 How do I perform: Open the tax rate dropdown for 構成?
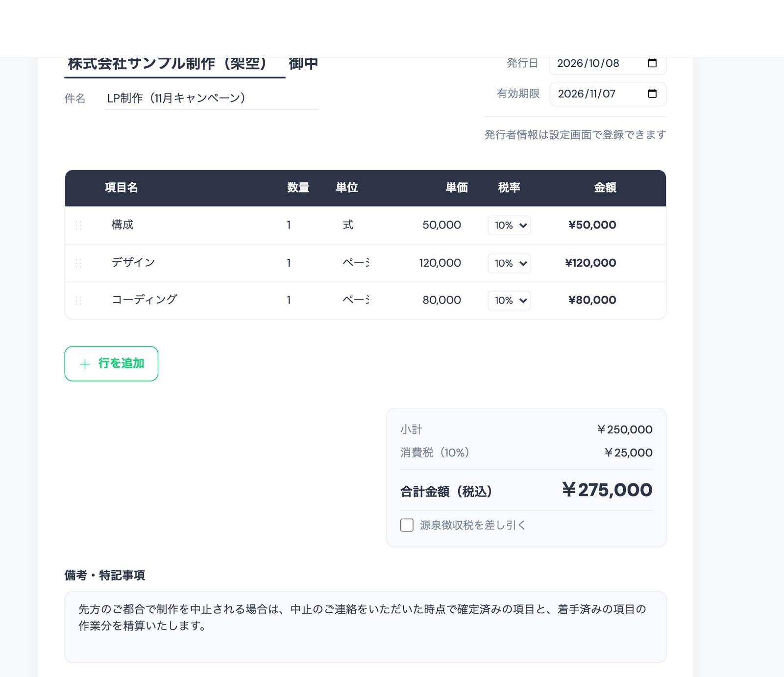[509, 226]
